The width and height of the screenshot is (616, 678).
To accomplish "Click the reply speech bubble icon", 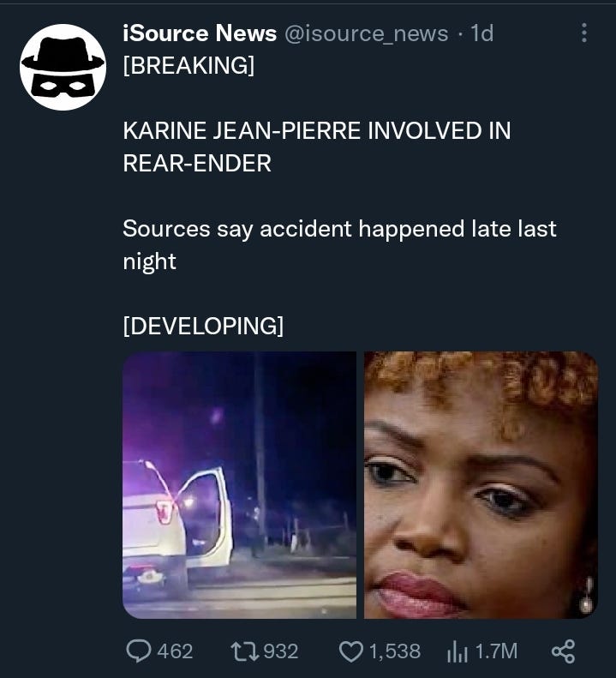I will (x=139, y=651).
